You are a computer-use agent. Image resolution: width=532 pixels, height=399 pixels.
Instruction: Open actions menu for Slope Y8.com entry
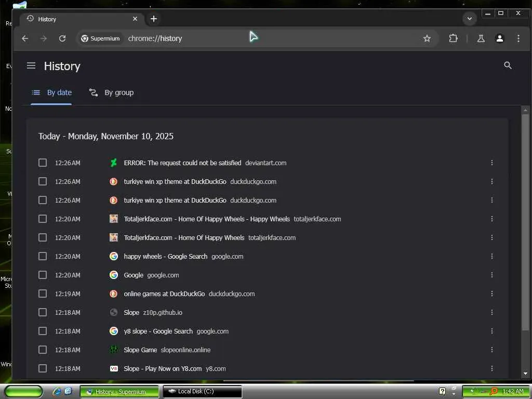[491, 368]
